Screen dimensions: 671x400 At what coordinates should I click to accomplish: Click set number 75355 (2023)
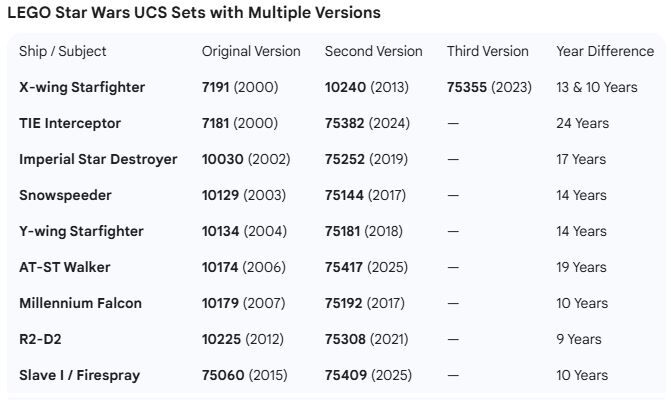click(488, 87)
